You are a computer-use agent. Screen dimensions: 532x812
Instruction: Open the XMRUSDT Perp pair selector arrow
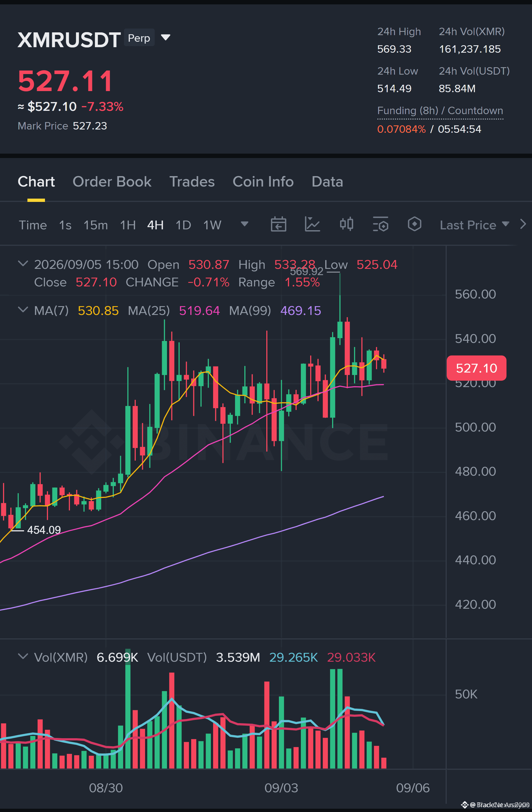click(x=165, y=37)
